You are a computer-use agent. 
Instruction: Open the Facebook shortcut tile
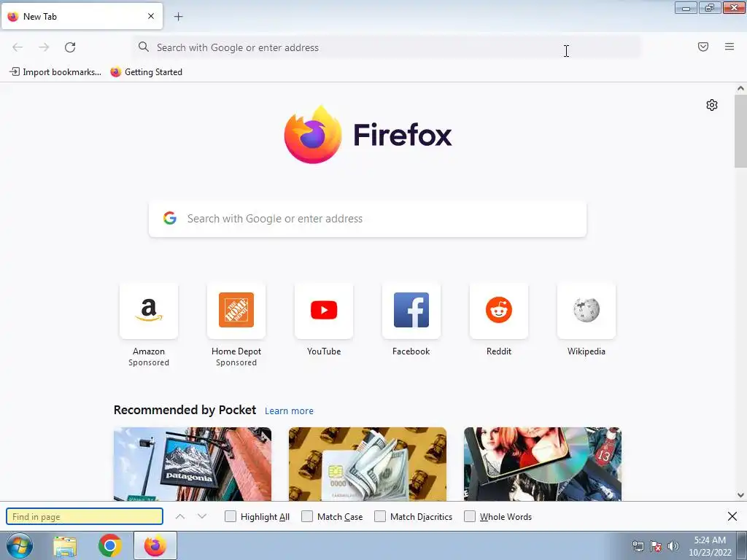click(411, 311)
